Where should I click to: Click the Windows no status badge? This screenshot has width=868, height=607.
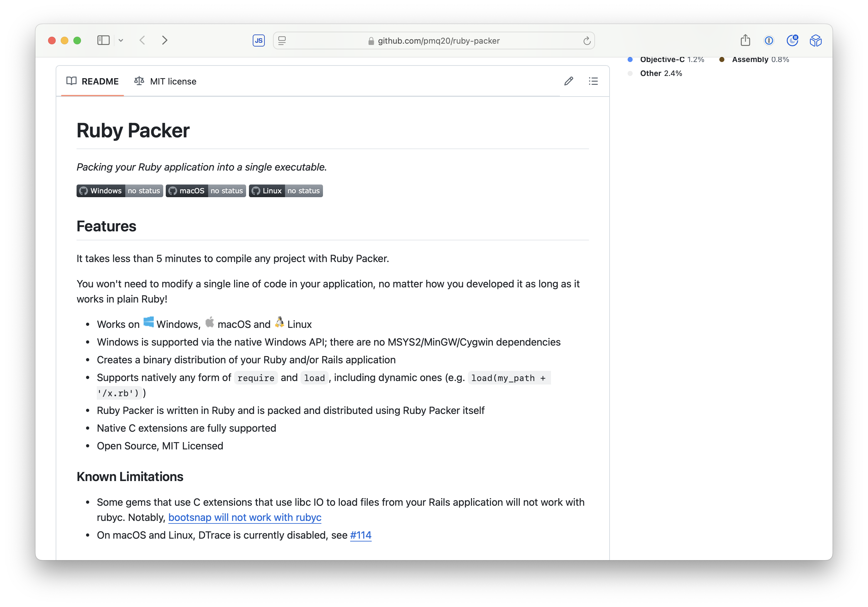coord(120,191)
